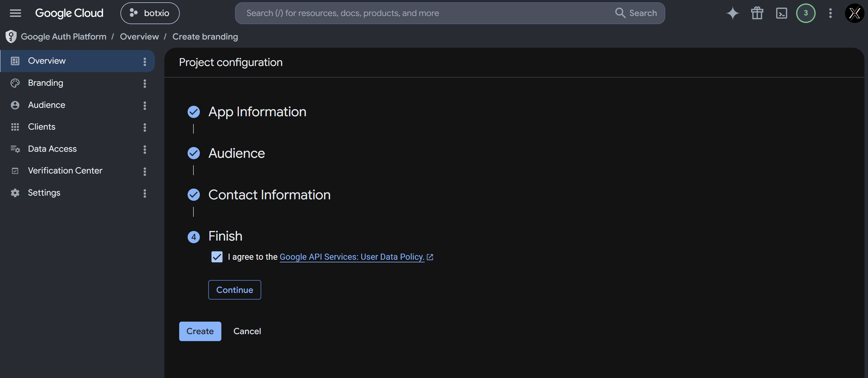Cancel the branding creation
The width and height of the screenshot is (868, 378).
click(247, 331)
